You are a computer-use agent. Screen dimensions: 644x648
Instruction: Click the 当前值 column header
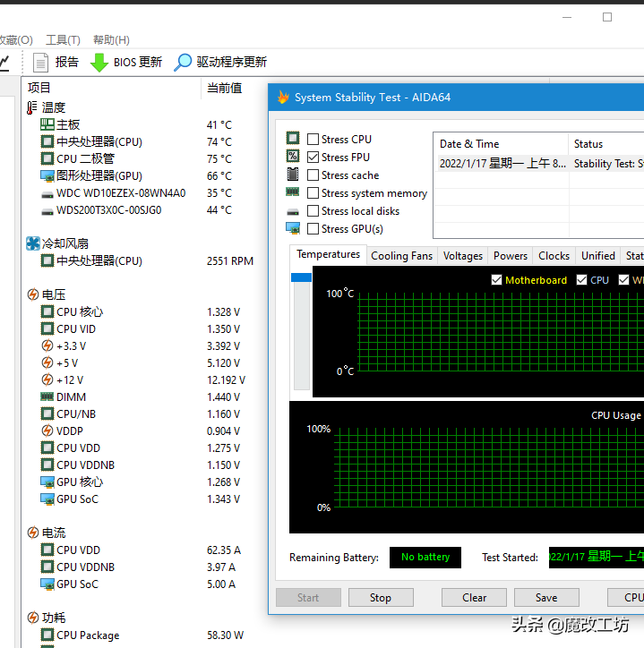225,88
